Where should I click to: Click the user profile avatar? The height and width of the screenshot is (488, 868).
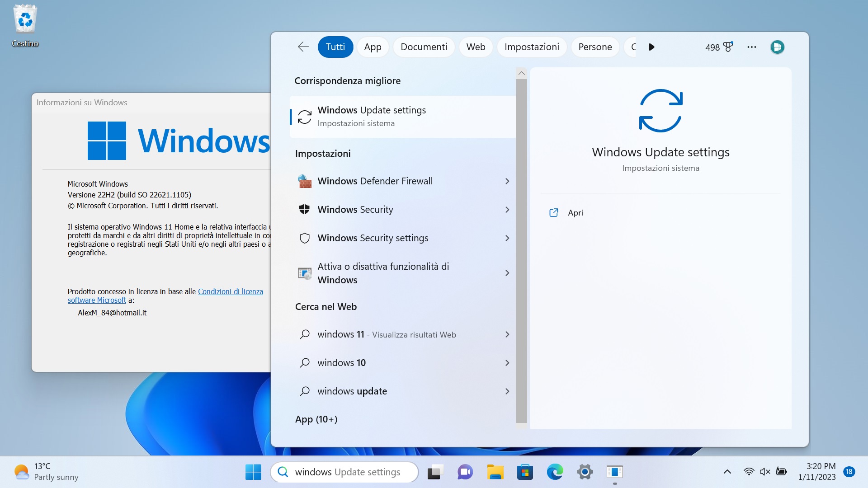[x=777, y=47]
